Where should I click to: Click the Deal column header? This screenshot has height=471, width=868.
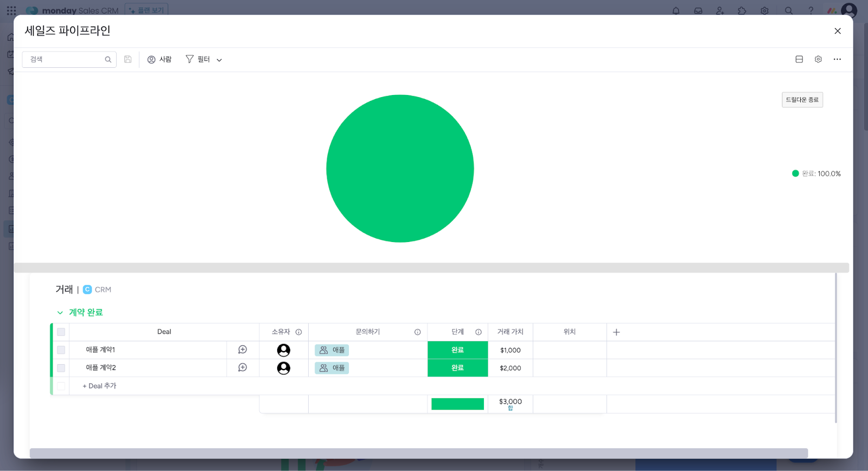point(164,332)
